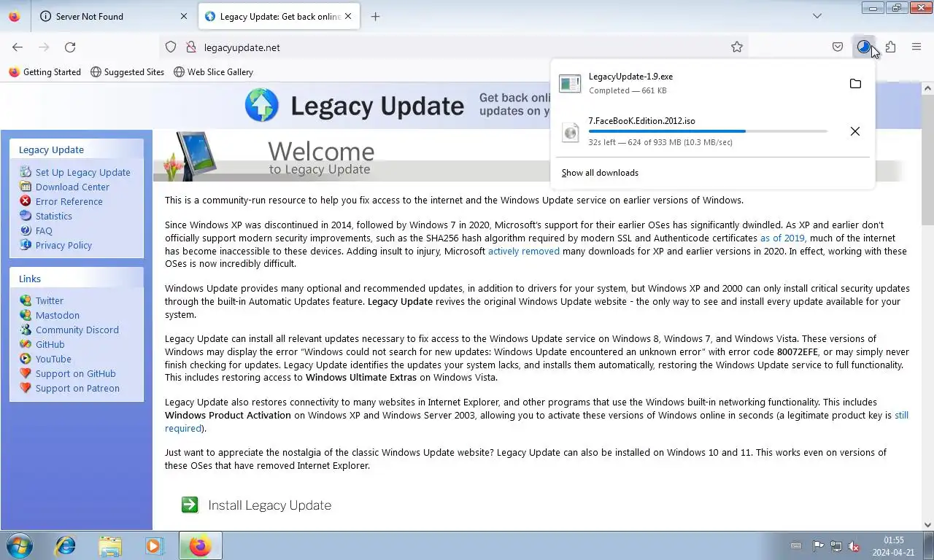Open Support on Patreon link
The image size is (934, 560).
[77, 388]
